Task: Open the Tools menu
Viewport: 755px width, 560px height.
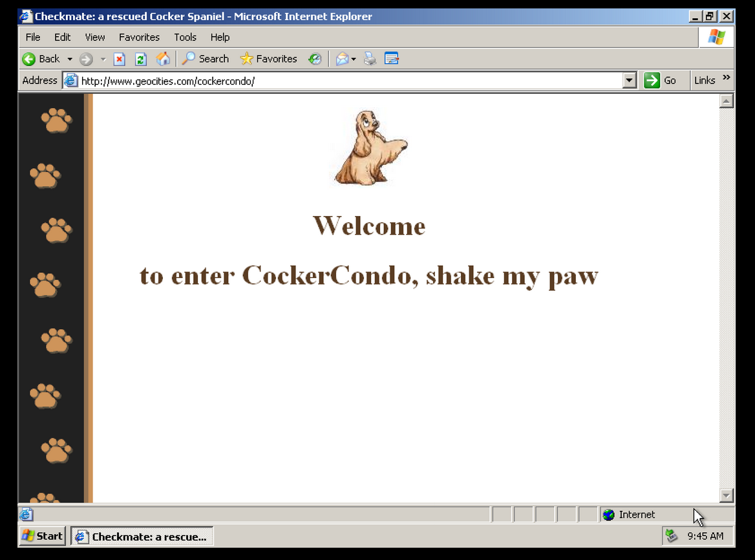Action: pos(185,37)
